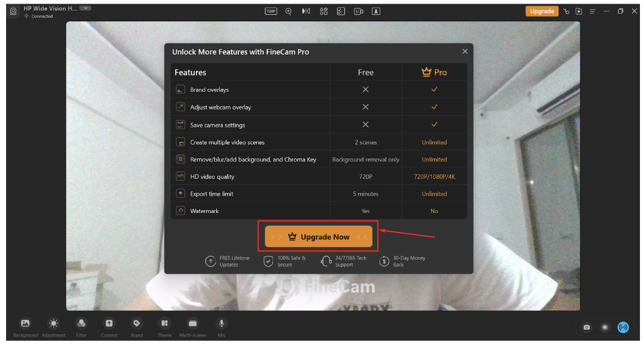Open the Background tool
Image resolution: width=644 pixels, height=346 pixels.
pos(25,327)
